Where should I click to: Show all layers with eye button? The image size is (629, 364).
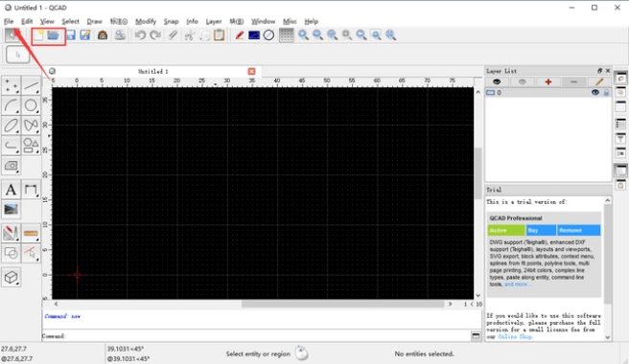[497, 81]
